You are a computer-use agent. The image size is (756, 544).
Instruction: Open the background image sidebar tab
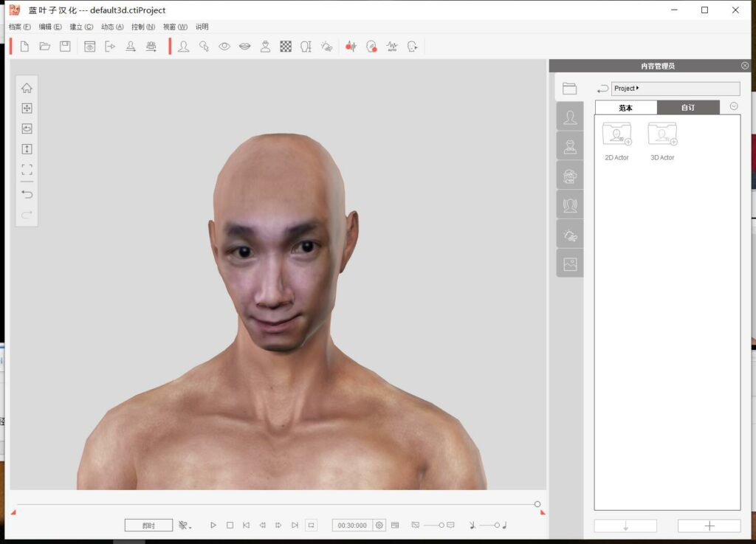570,264
